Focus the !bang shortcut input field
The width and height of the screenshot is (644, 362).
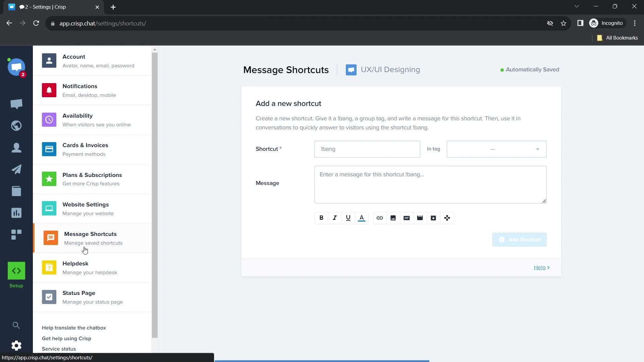(367, 149)
